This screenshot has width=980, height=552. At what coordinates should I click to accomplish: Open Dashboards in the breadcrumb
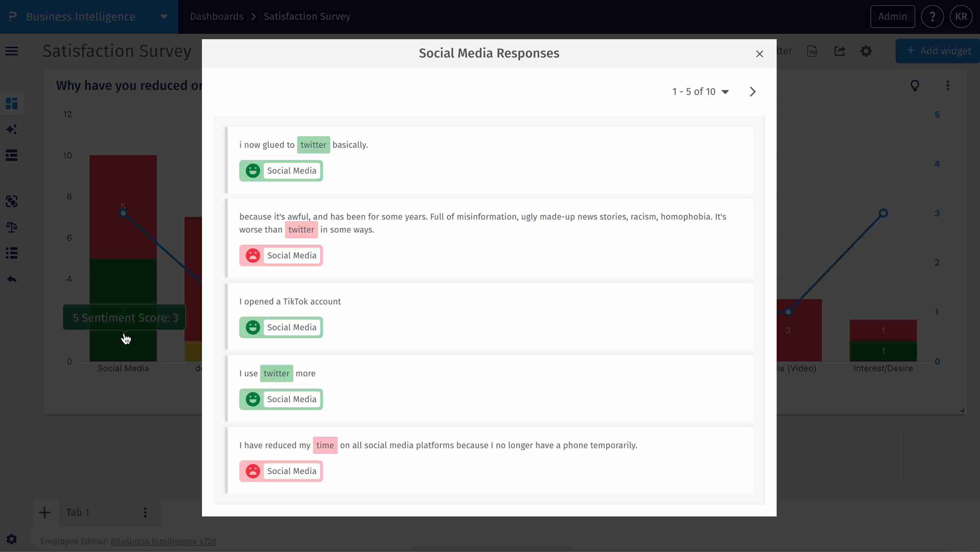pyautogui.click(x=216, y=16)
